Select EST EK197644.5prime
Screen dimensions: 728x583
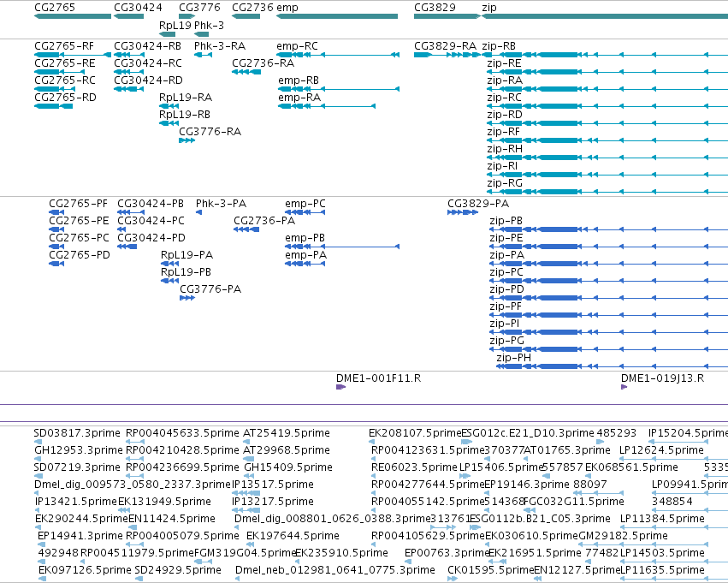coord(293,536)
